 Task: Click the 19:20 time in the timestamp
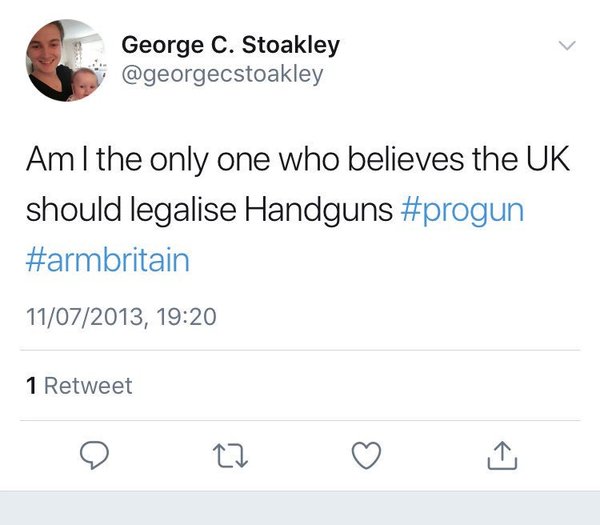tap(187, 317)
